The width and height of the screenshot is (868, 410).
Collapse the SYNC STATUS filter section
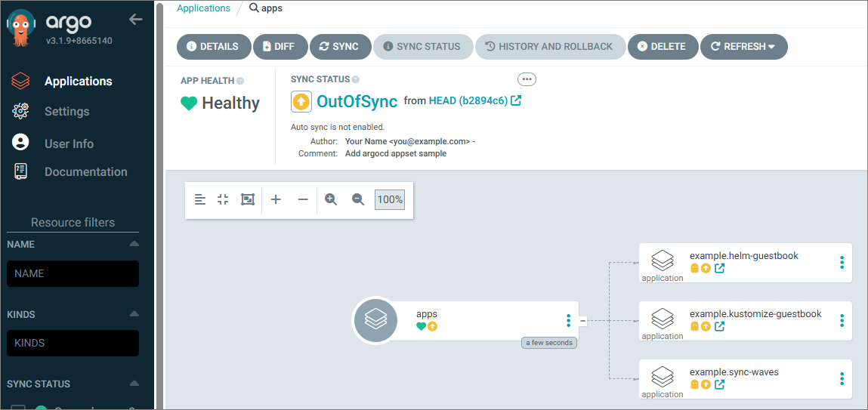coord(134,384)
